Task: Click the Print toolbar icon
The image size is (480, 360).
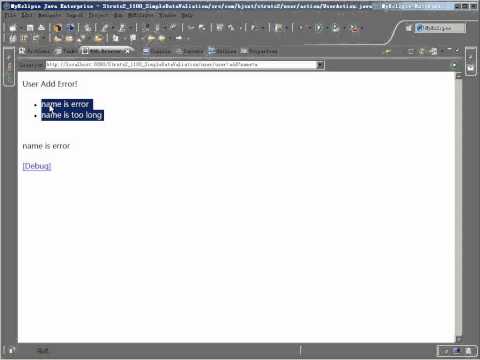Action: [x=41, y=28]
